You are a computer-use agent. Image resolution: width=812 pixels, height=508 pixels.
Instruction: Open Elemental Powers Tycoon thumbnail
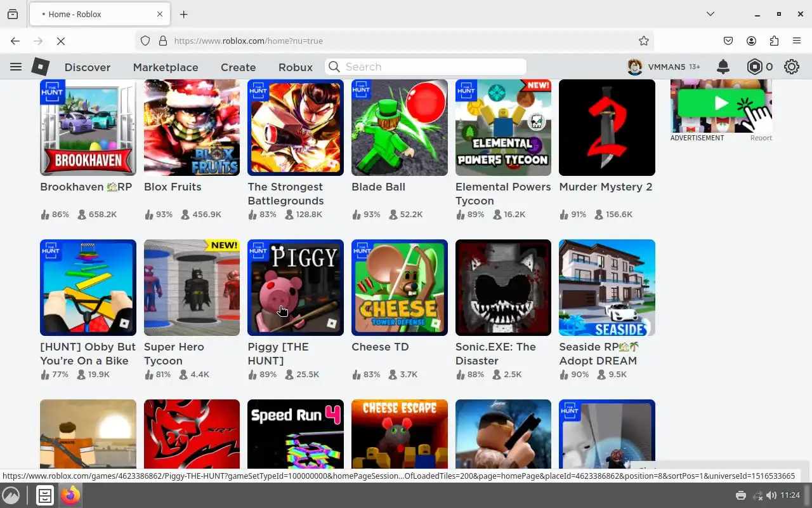(x=503, y=128)
